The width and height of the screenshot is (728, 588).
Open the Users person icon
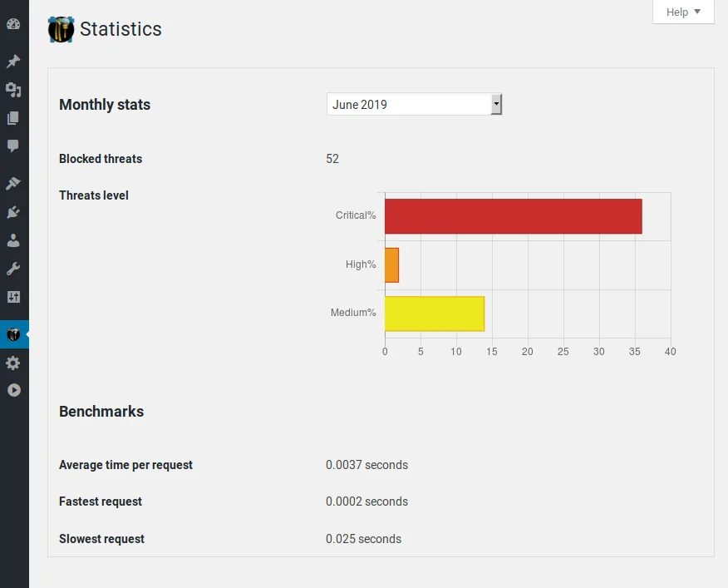[x=13, y=240]
